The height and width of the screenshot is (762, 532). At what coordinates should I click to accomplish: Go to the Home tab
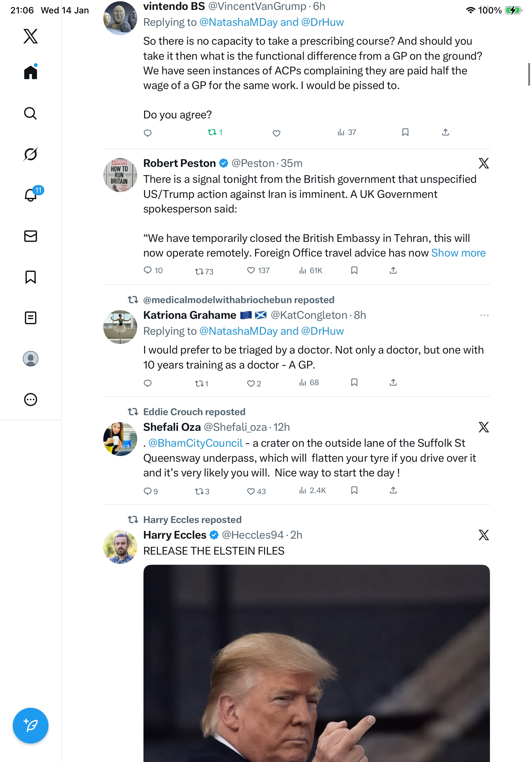click(x=31, y=72)
